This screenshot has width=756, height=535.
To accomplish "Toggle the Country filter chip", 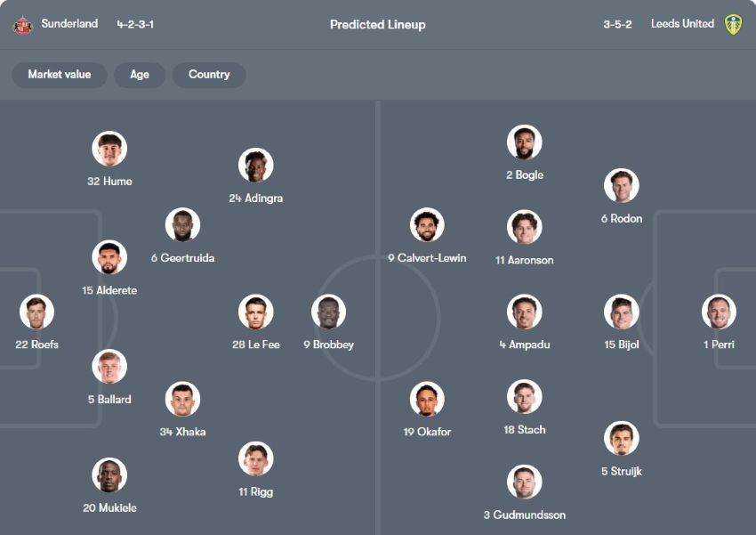I will pos(209,75).
